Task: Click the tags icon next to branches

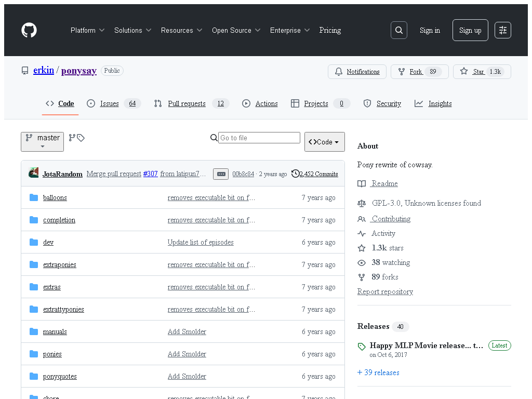Action: (81, 138)
